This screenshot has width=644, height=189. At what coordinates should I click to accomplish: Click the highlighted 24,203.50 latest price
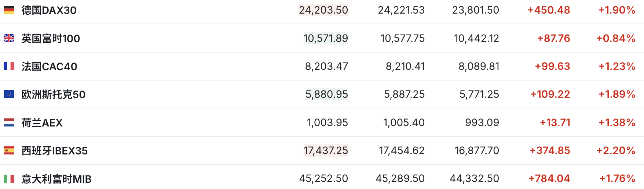coord(323,10)
